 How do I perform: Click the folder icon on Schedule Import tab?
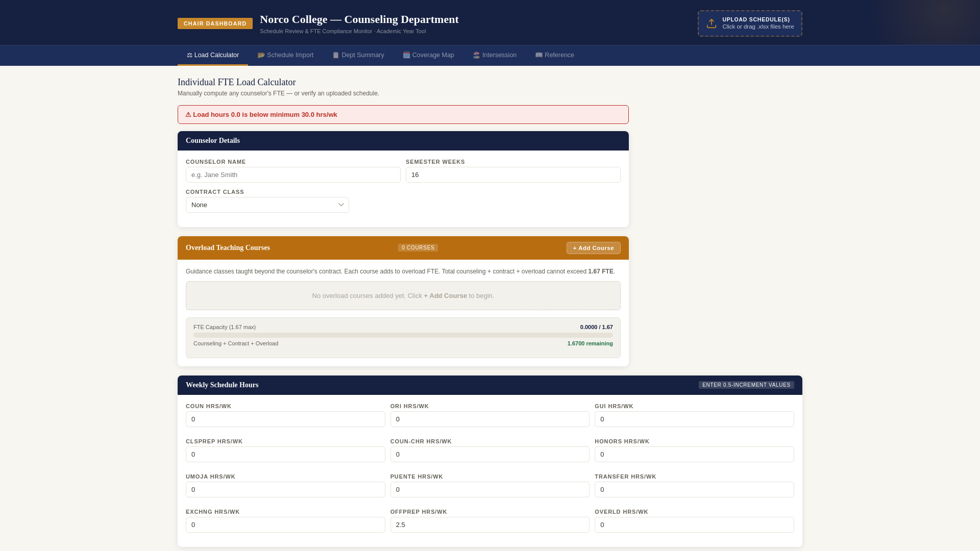tap(261, 55)
